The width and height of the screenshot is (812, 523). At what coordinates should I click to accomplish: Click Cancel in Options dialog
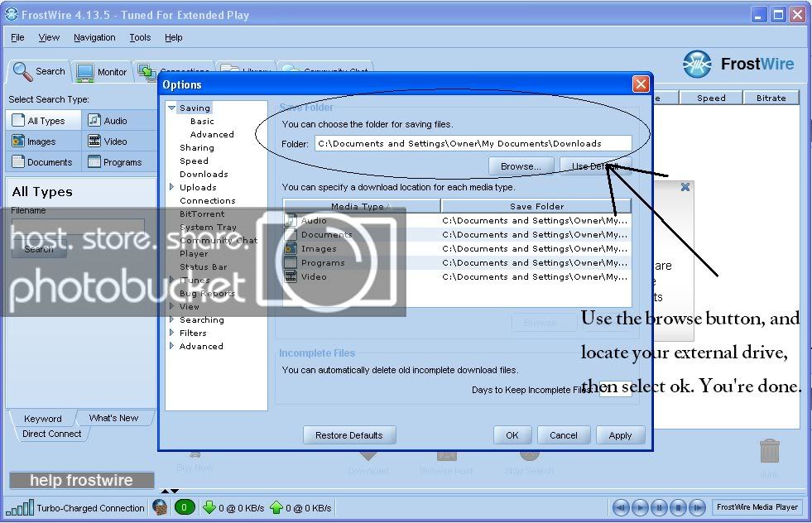564,435
